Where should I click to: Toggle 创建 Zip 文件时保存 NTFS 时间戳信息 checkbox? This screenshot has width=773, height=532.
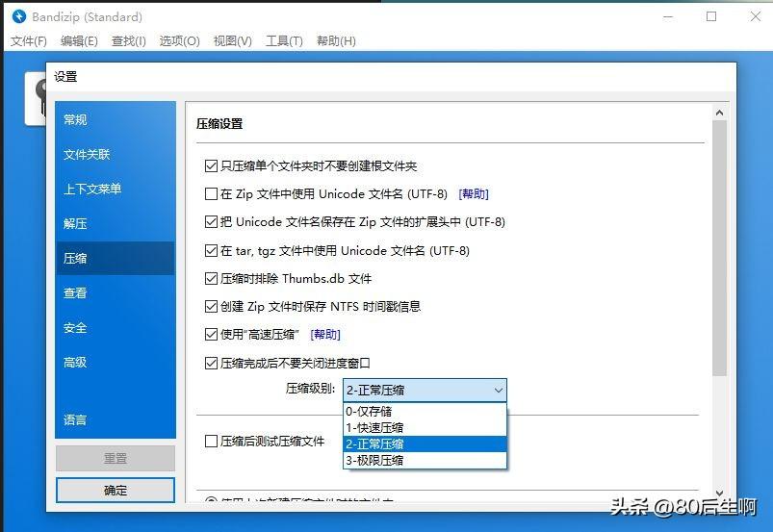pyautogui.click(x=211, y=307)
